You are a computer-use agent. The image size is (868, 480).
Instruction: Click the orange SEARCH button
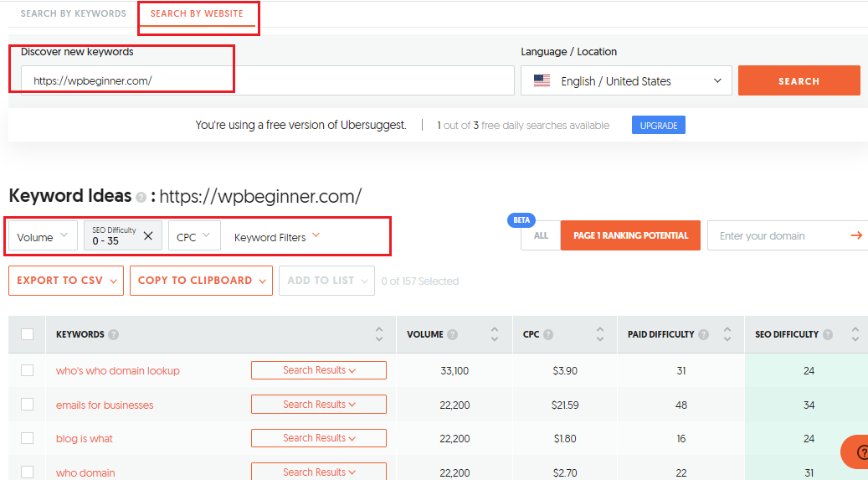[799, 81]
